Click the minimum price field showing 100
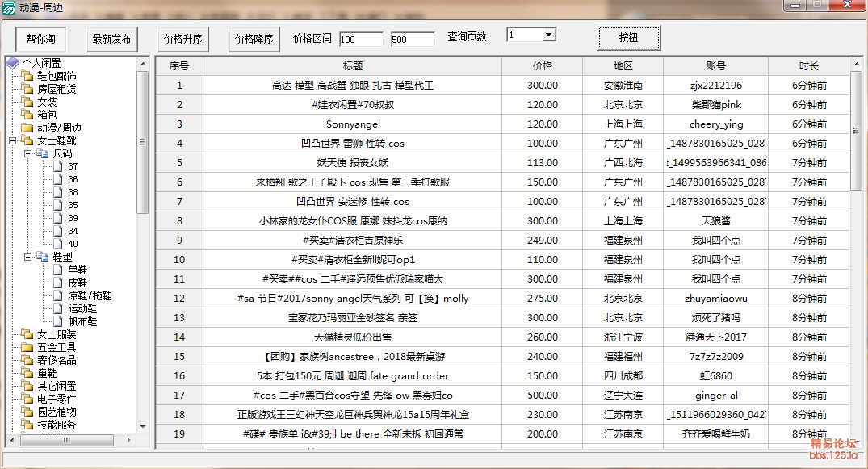This screenshot has width=868, height=469. tap(361, 40)
